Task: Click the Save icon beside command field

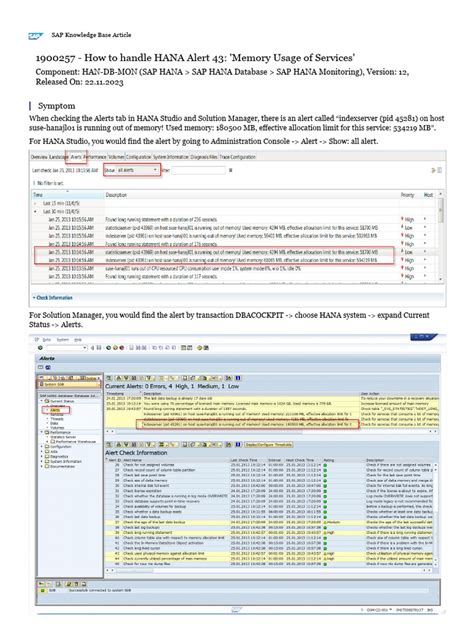Action: point(99,347)
